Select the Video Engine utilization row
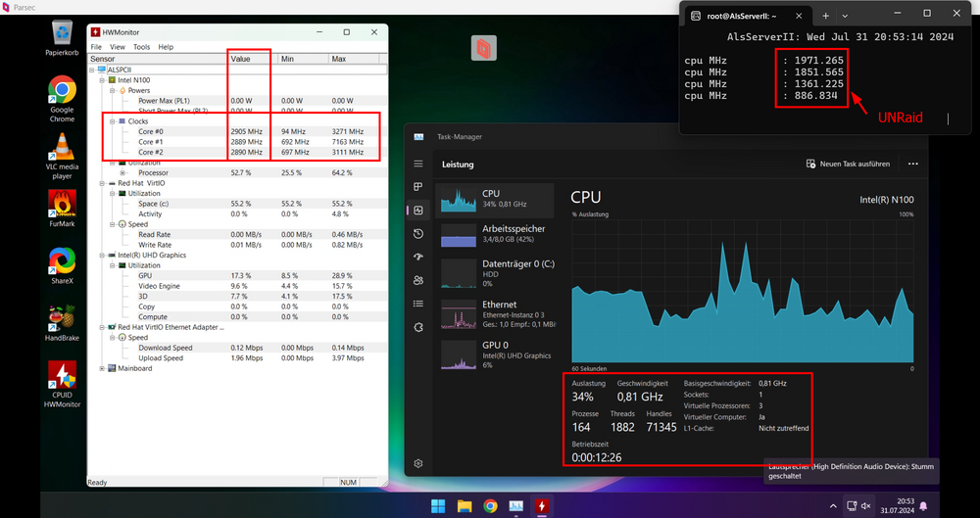Image resolution: width=980 pixels, height=518 pixels. click(x=237, y=286)
